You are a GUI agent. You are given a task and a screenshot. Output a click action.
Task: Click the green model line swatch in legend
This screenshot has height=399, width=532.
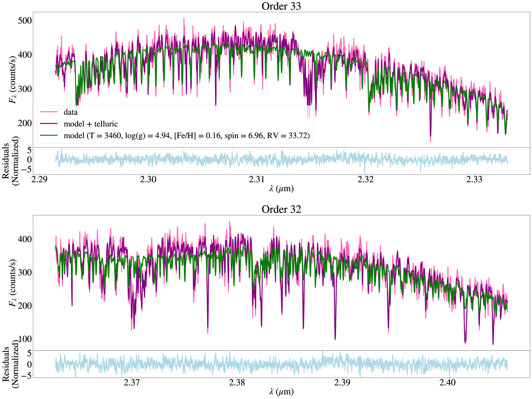(49, 135)
